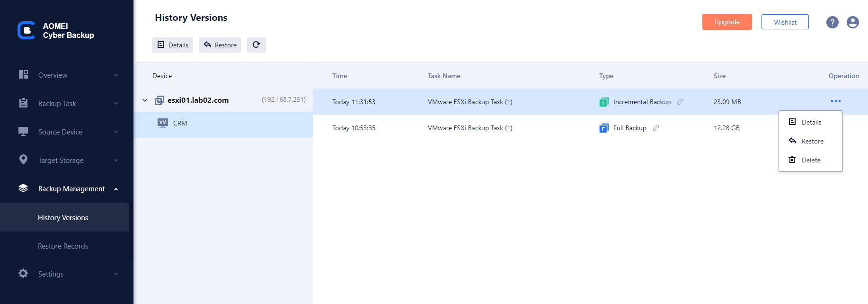The image size is (868, 304).
Task: Click the Settings gear icon
Action: [x=23, y=273]
